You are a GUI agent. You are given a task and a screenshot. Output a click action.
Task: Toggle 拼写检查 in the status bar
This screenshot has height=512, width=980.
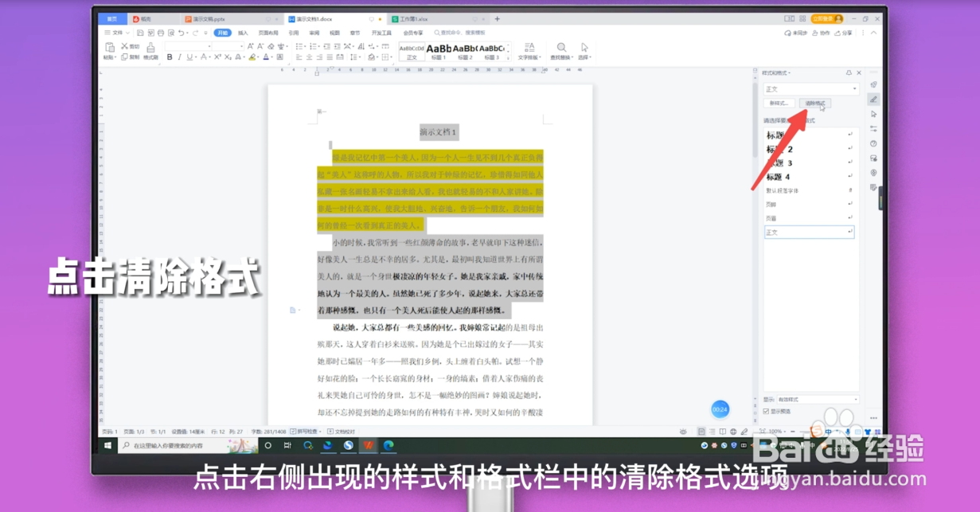coord(304,432)
